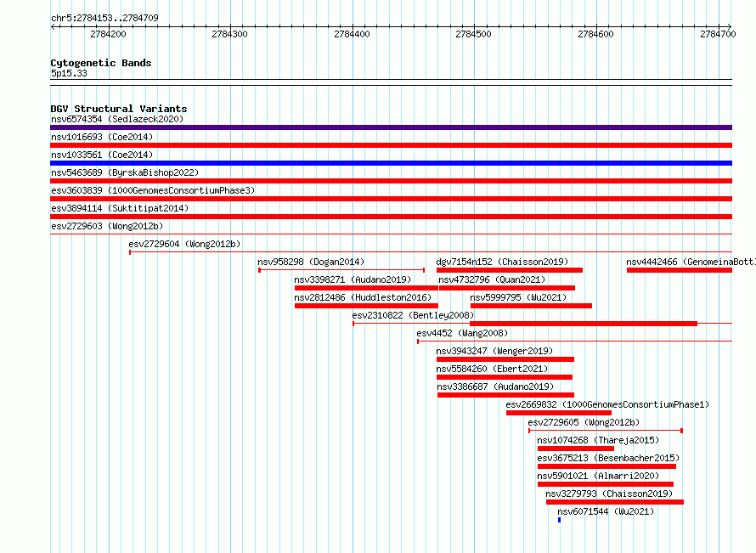Open nsv1074268 (Thareja2015) variant

[x=598, y=440]
